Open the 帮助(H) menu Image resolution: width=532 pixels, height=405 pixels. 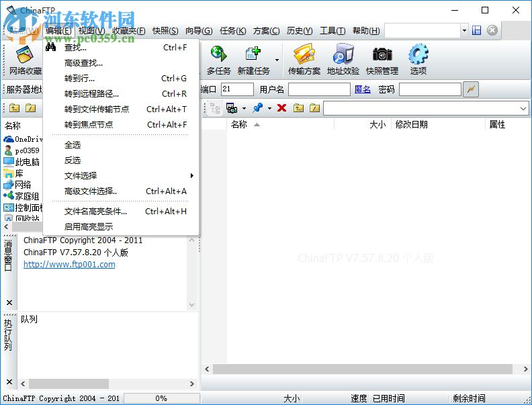point(366,31)
